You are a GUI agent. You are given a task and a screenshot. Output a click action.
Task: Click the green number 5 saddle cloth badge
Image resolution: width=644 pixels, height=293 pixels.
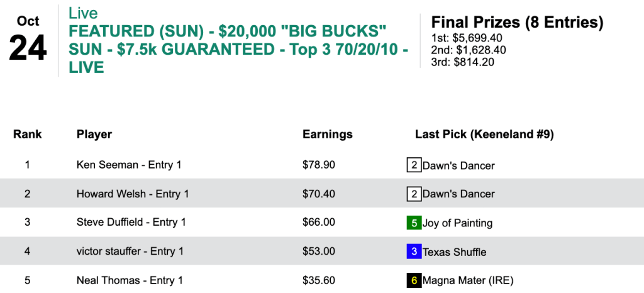pyautogui.click(x=413, y=223)
